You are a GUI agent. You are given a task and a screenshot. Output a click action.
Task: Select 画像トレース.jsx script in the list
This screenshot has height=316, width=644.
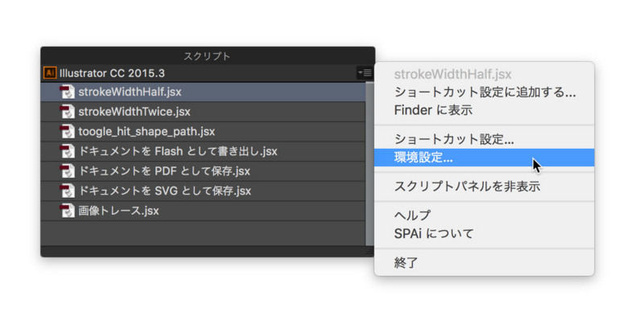point(203,211)
